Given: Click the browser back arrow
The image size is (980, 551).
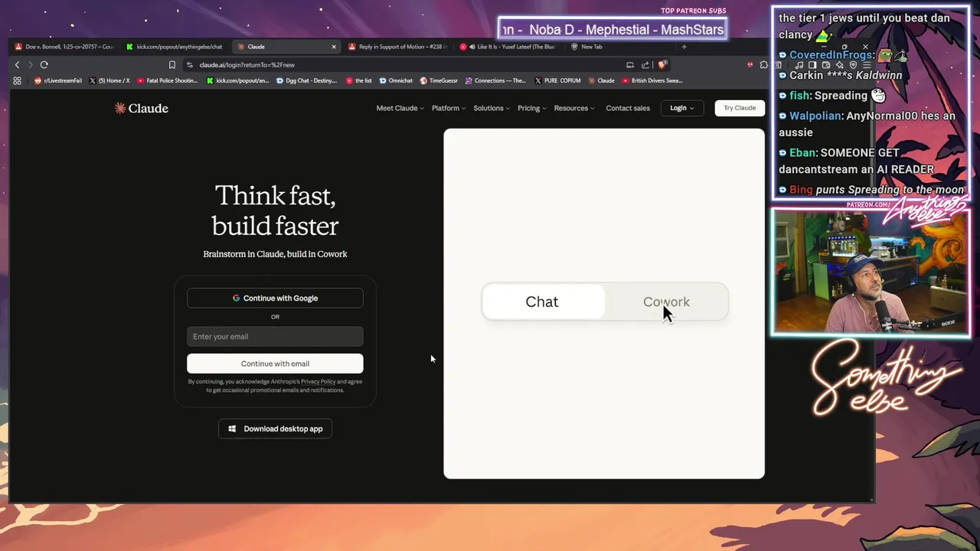Looking at the screenshot, I should [17, 65].
